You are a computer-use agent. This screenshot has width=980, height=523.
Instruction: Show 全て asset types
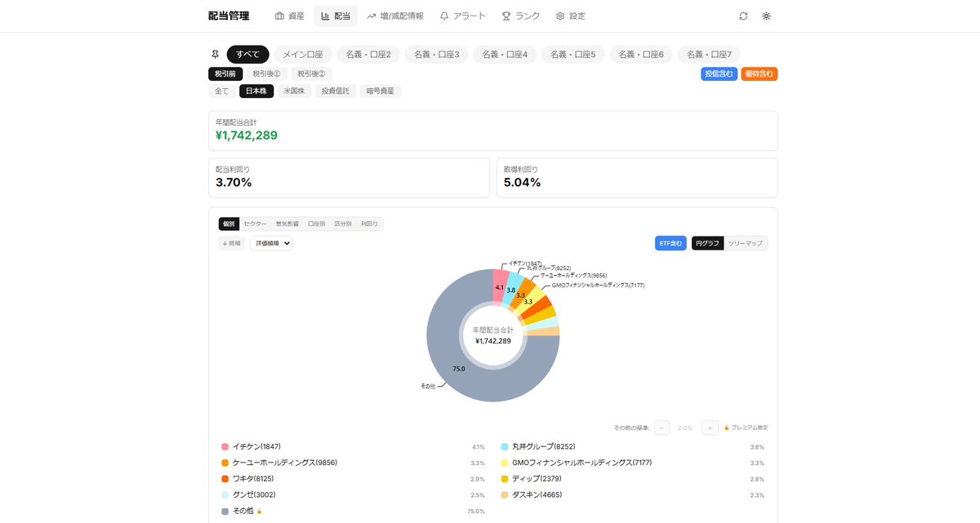pos(222,91)
